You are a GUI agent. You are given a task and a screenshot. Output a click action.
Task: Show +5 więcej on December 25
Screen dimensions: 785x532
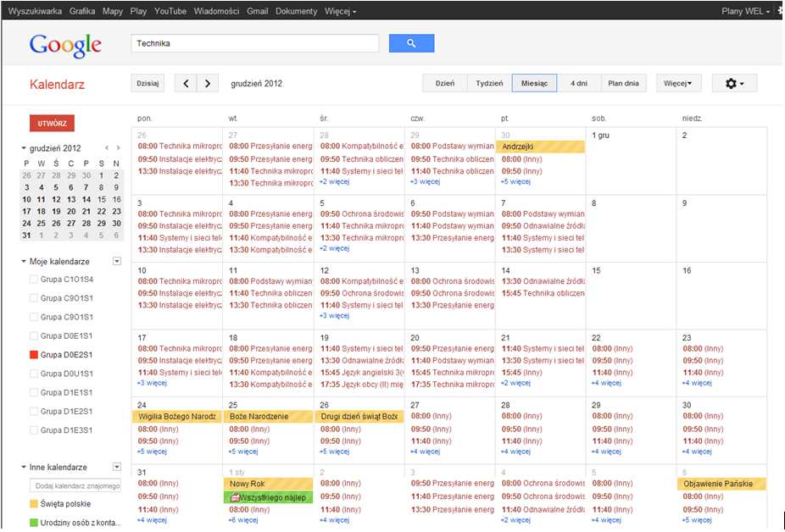(243, 452)
